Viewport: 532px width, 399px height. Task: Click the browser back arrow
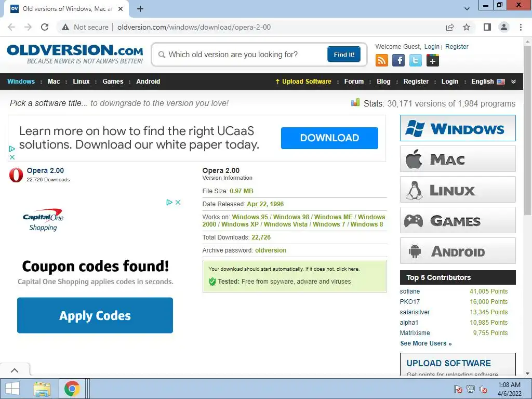(11, 27)
